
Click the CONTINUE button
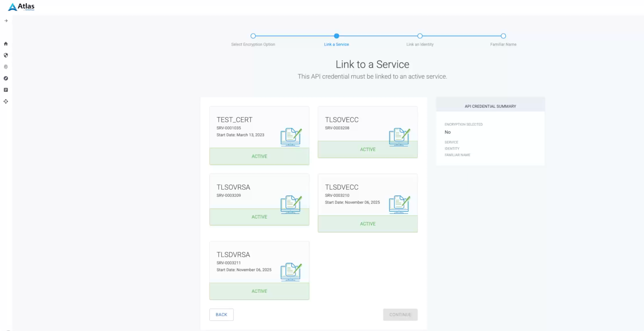click(x=400, y=315)
